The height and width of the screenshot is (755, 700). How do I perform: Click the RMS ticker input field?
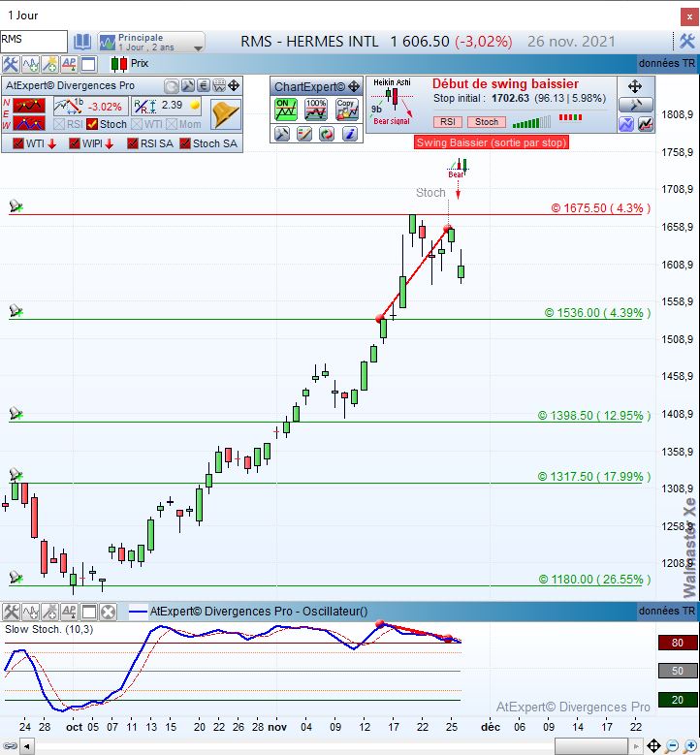click(x=34, y=42)
